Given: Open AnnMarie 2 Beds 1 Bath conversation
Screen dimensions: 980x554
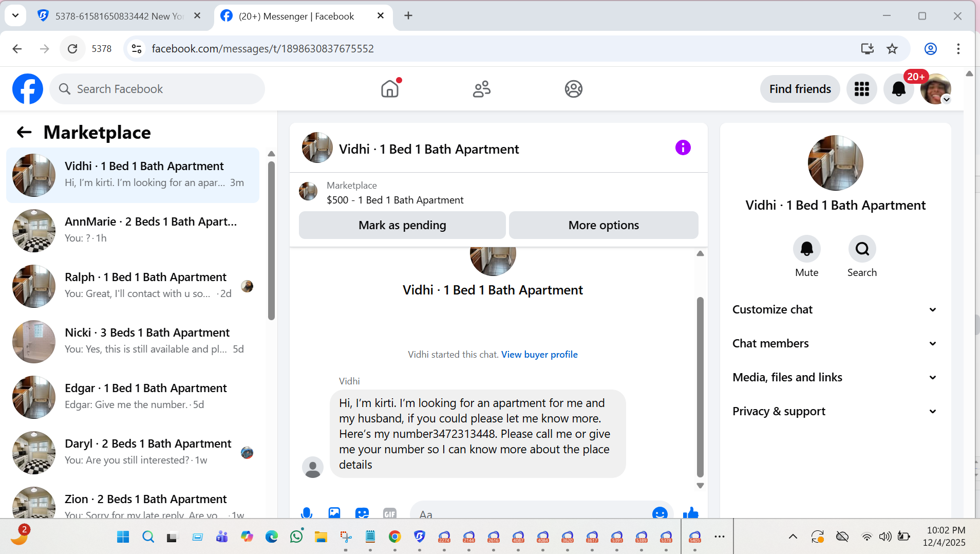Looking at the screenshot, I should click(x=133, y=230).
